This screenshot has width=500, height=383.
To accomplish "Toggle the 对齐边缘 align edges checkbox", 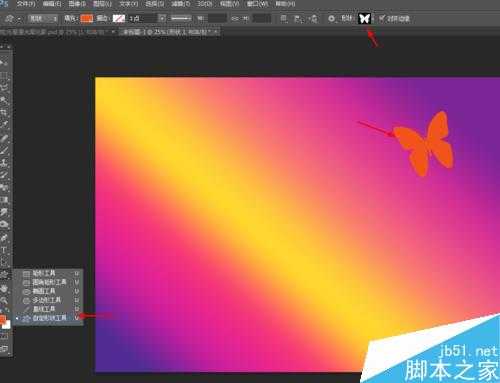I will tap(382, 19).
